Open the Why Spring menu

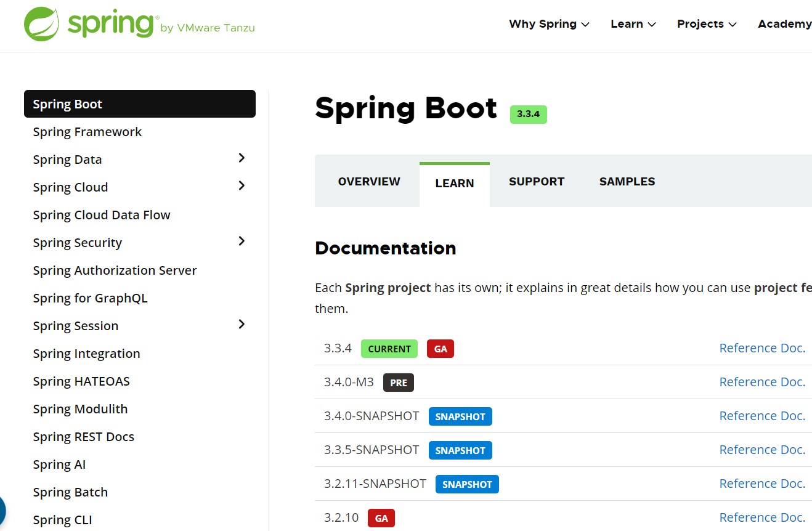[x=549, y=24]
